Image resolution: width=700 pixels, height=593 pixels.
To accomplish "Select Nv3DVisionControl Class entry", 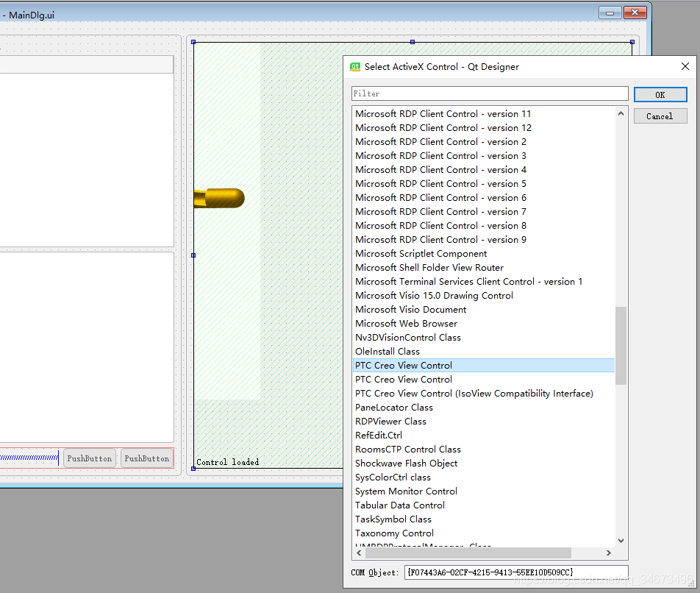I will (x=408, y=338).
